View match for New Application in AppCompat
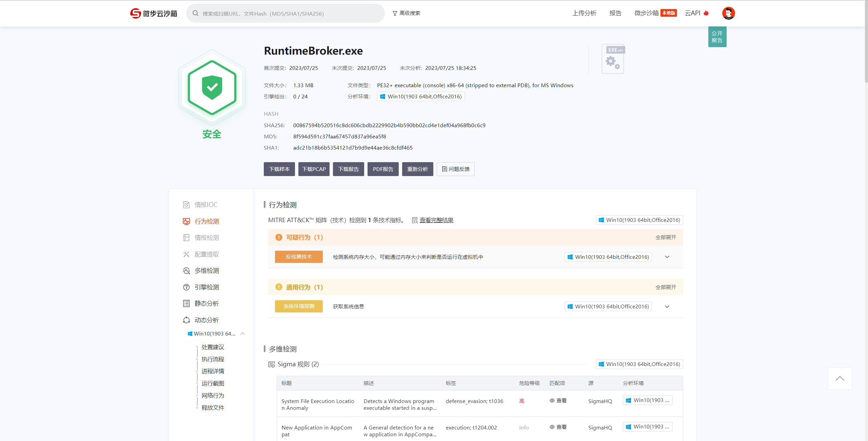 (x=558, y=427)
